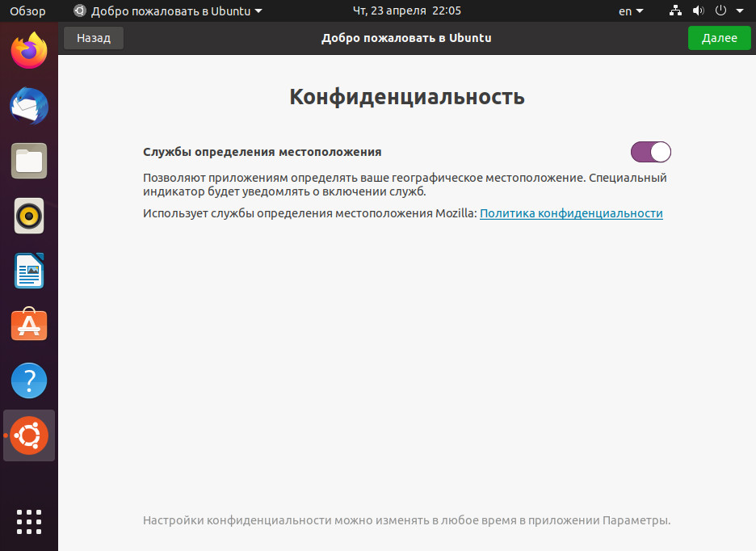Open LibreOffice Writer from the dock
This screenshot has height=551, width=756.
coord(29,271)
